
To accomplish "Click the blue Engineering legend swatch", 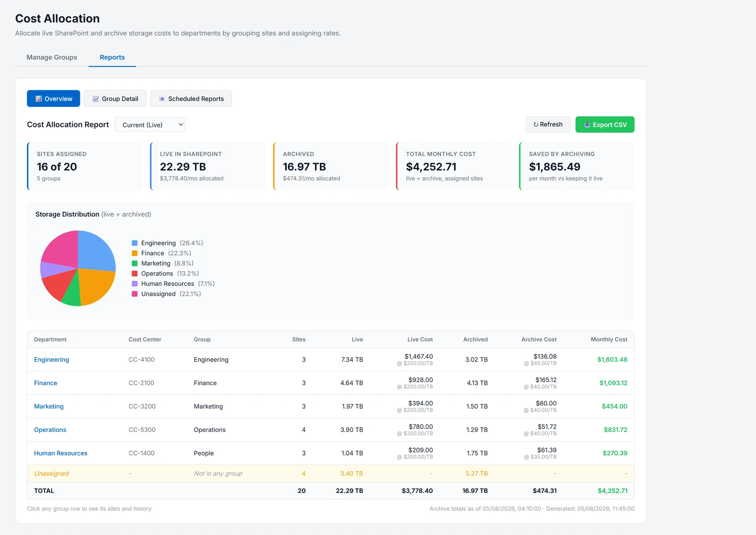I will tap(135, 243).
